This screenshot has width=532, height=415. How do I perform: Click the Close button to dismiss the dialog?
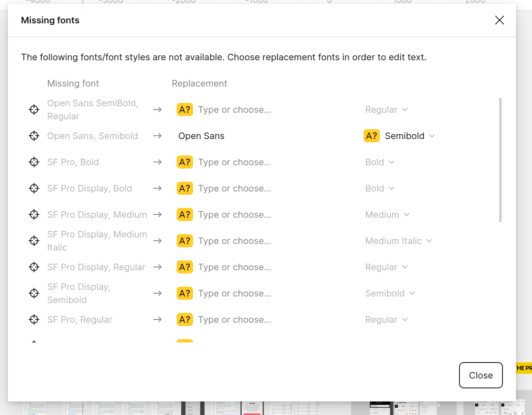480,375
